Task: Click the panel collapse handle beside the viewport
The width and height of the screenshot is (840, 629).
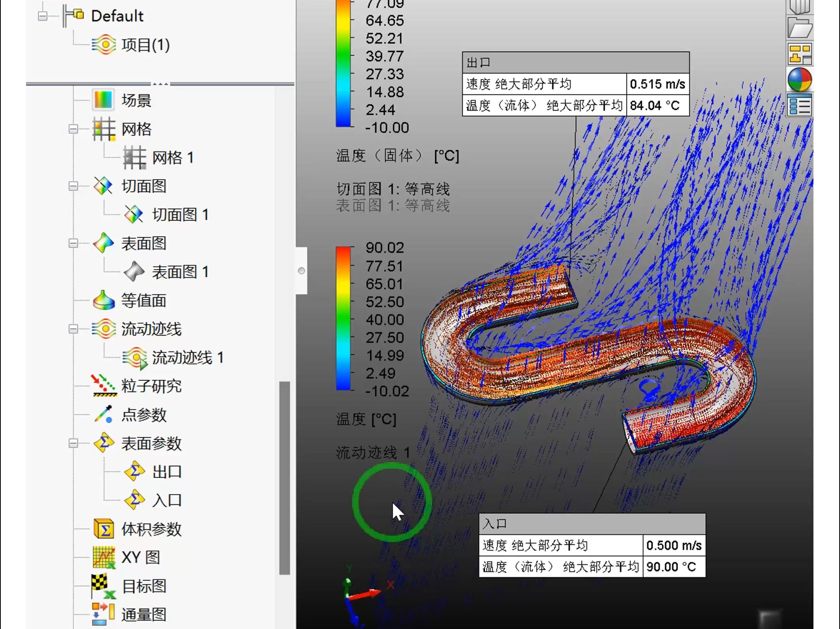Action: tap(301, 271)
